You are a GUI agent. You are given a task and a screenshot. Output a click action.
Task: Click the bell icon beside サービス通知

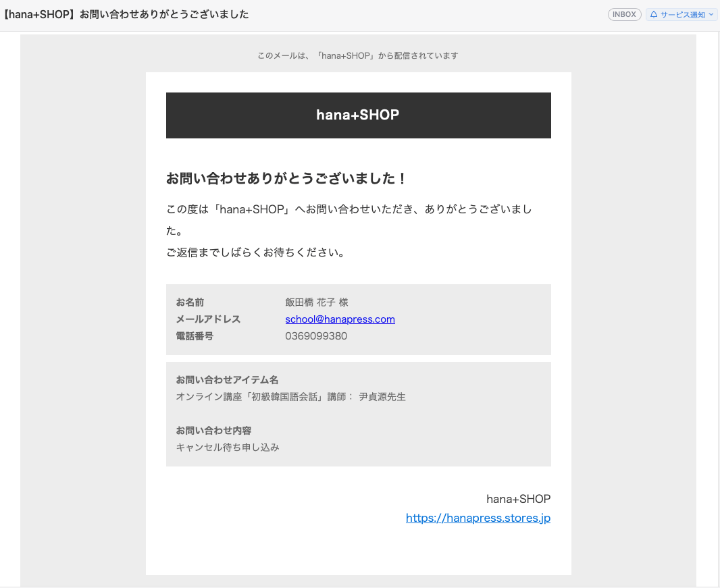coord(653,15)
